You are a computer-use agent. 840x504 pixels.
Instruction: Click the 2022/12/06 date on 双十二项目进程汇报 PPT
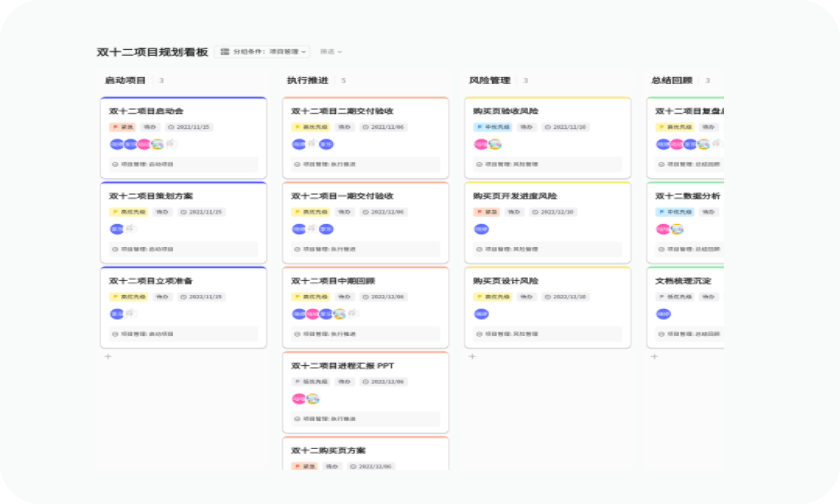click(384, 381)
